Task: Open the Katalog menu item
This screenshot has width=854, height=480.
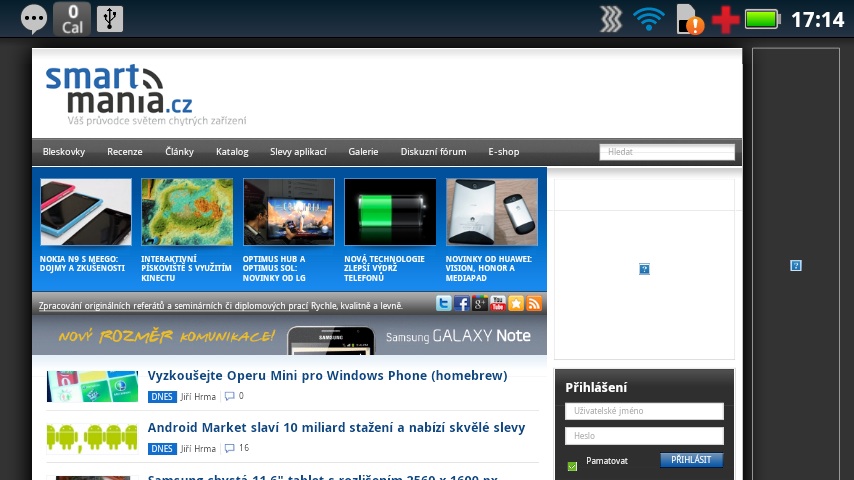Action: point(232,152)
